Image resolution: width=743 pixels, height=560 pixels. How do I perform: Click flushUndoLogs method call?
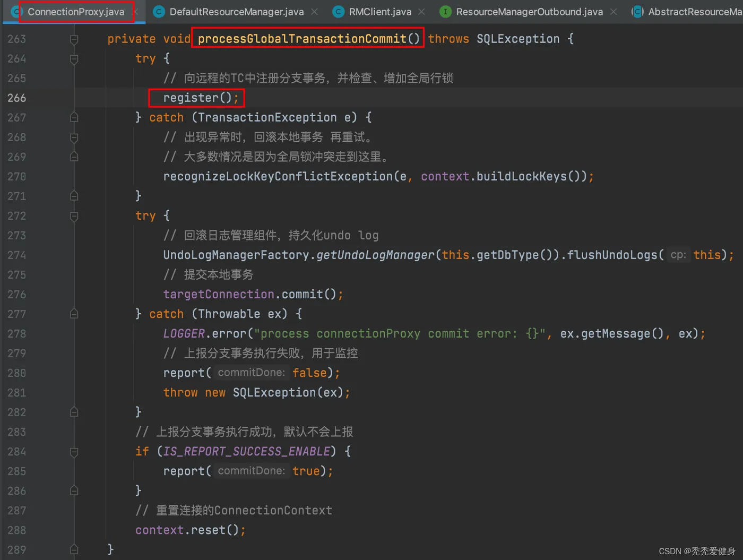tap(612, 255)
